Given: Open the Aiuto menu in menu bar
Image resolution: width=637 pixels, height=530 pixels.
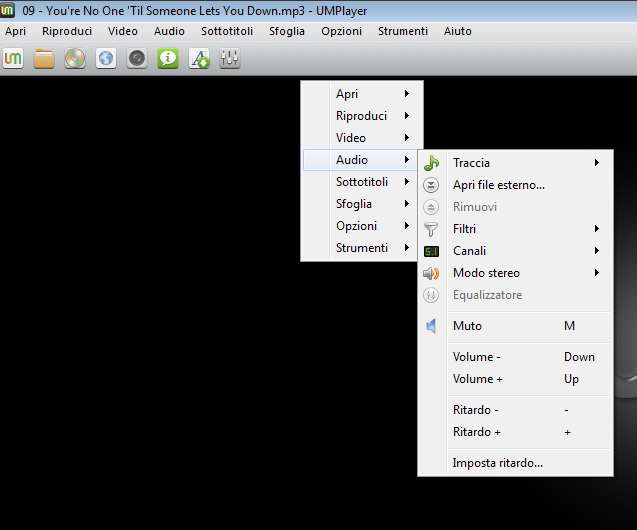Looking at the screenshot, I should tap(458, 31).
